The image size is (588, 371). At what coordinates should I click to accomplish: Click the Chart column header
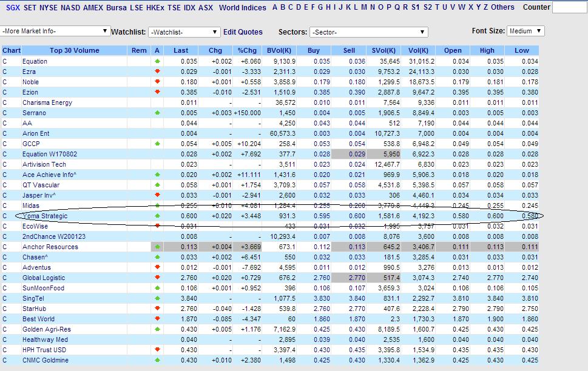[12, 50]
